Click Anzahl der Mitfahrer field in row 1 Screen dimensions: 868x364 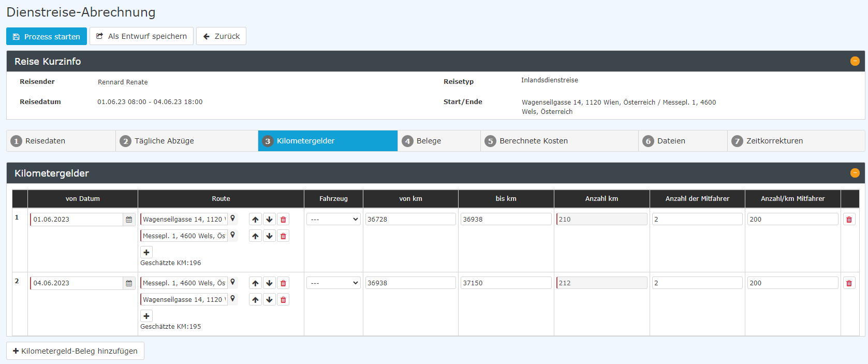(x=697, y=220)
